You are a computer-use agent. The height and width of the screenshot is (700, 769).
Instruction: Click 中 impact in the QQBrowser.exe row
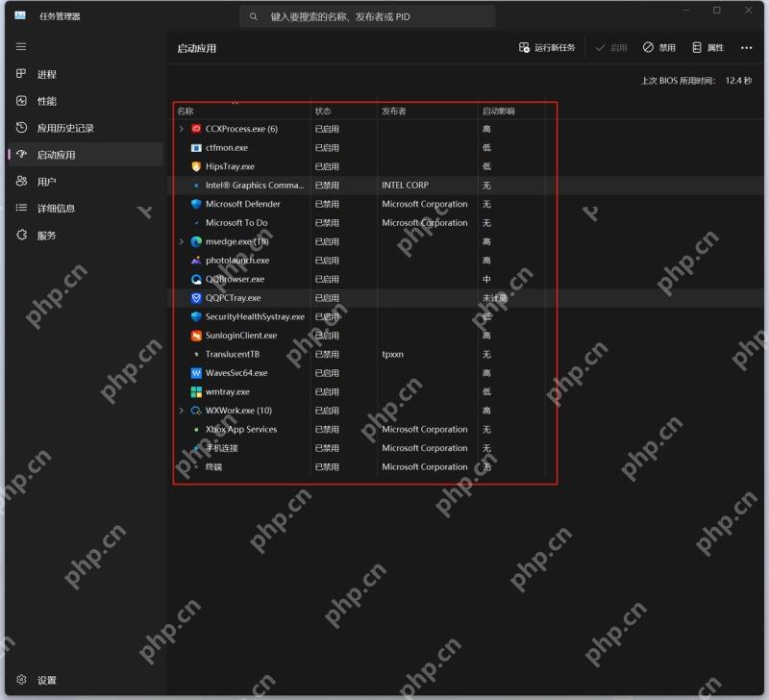(486, 279)
